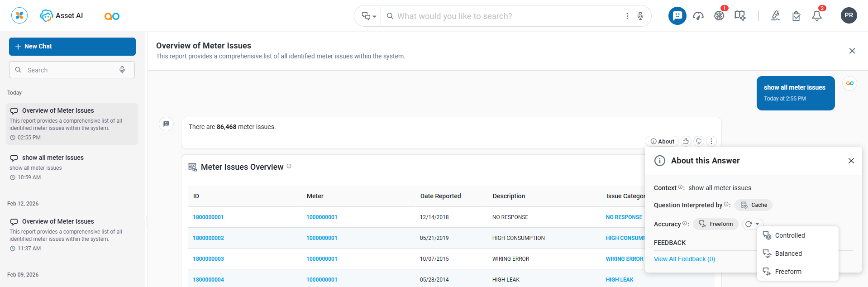The image size is (868, 287).
Task: Open View All Feedback link
Action: pos(684,259)
